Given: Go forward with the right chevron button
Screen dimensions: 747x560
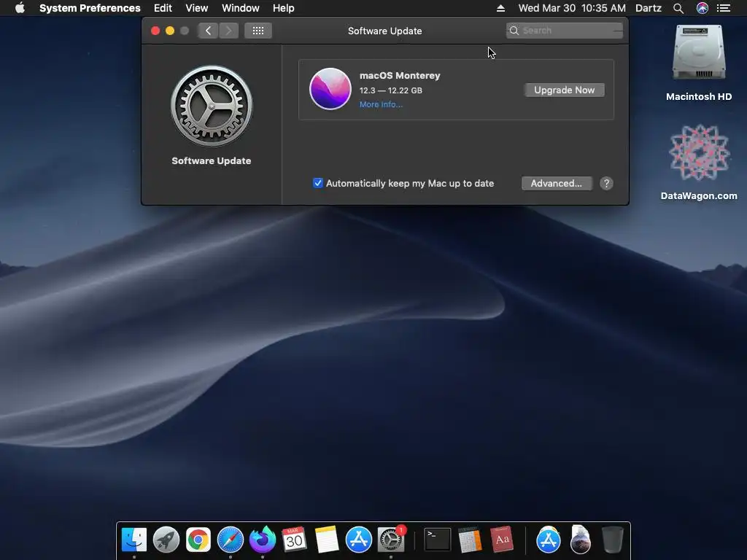Looking at the screenshot, I should [228, 31].
